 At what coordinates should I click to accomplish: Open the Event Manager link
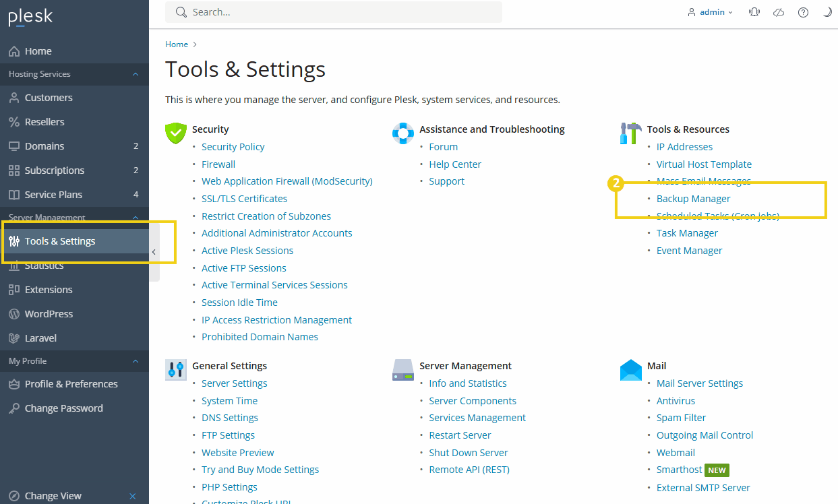click(x=689, y=251)
